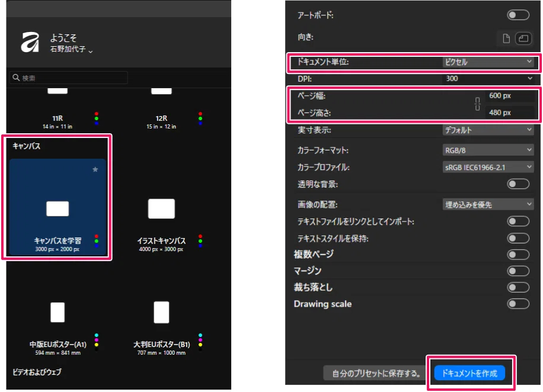Open the 画像の配置 dropdown
The image size is (543, 392).
(488, 204)
